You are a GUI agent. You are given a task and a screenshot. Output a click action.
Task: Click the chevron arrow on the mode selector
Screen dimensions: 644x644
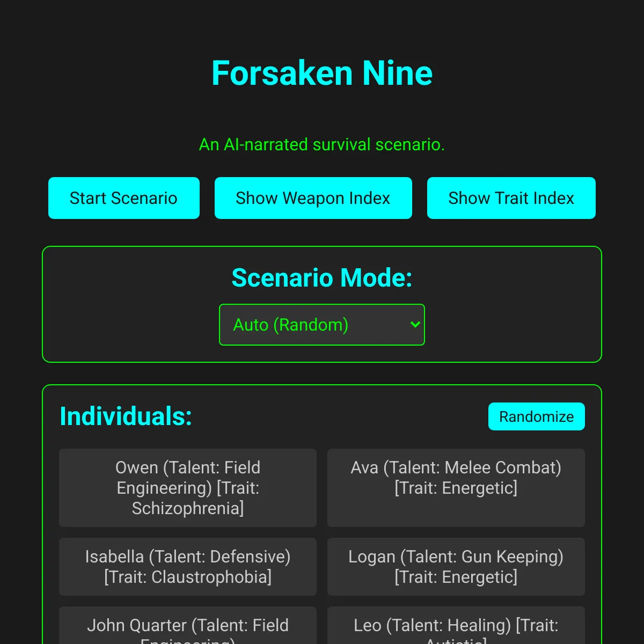click(415, 325)
